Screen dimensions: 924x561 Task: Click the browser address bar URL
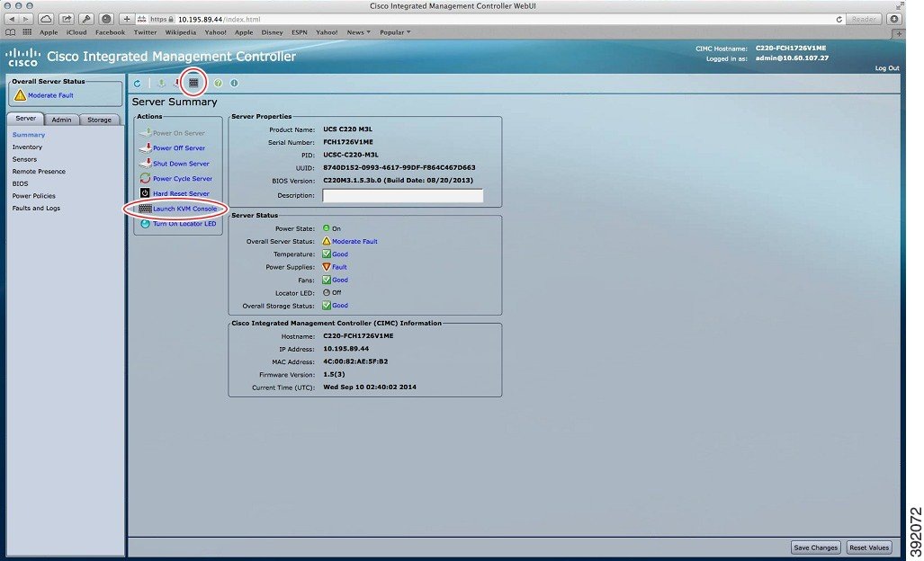coord(220,20)
